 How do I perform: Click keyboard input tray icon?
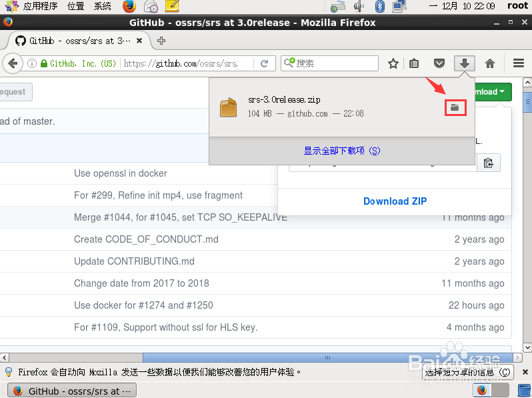tap(337, 6)
